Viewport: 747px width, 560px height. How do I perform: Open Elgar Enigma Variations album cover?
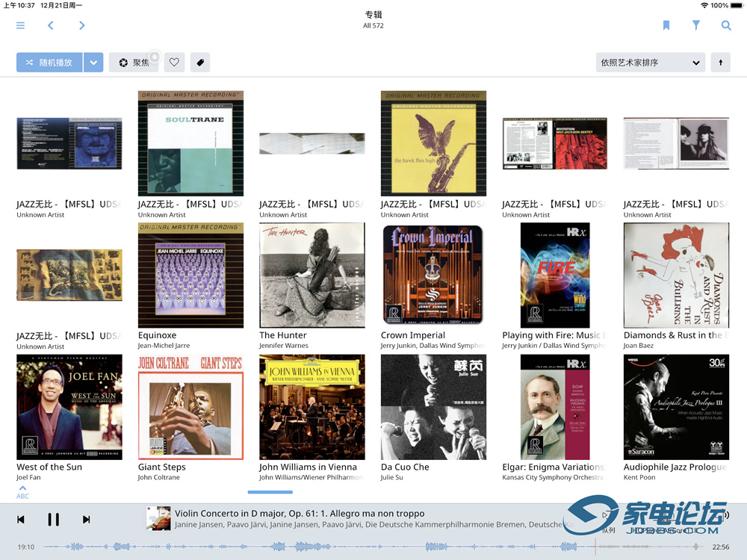tap(555, 407)
